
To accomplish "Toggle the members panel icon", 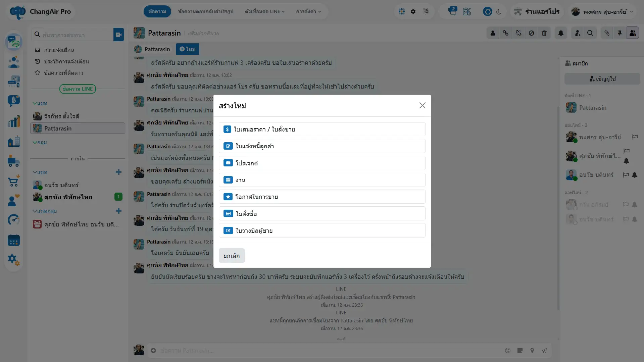I will 633,33.
